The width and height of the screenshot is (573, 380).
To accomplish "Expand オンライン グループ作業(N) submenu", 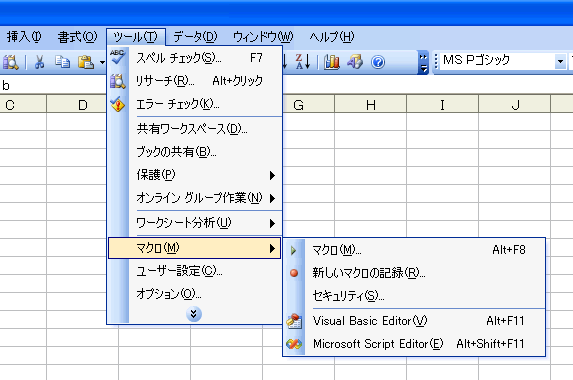I will tap(195, 198).
